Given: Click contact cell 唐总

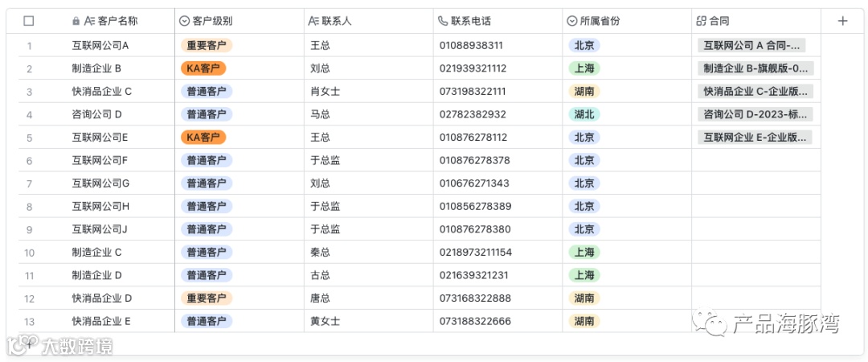Looking at the screenshot, I should point(320,298).
